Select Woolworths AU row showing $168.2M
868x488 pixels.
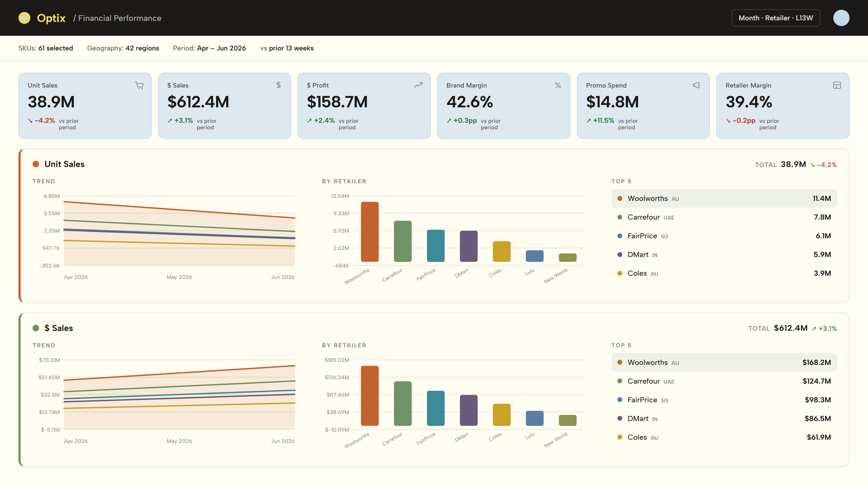click(x=724, y=362)
